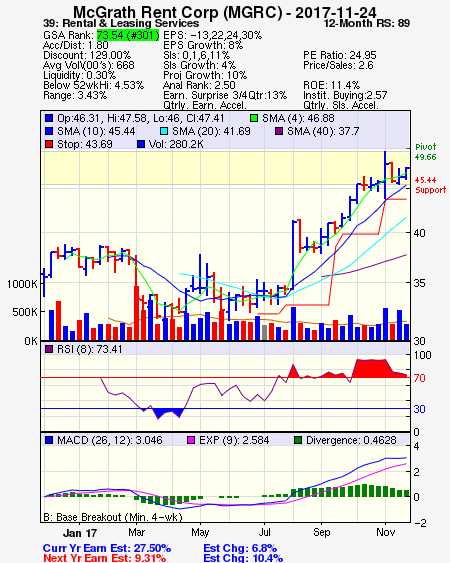Click the Sep date axis label

tap(321, 532)
